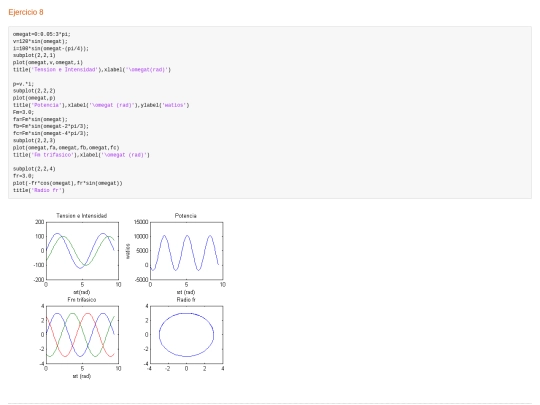The width and height of the screenshot is (540, 405).
Task: Click code line 'plot(omegat,fa,omegat,fb,omegat,fc)'
Action: 66,148
